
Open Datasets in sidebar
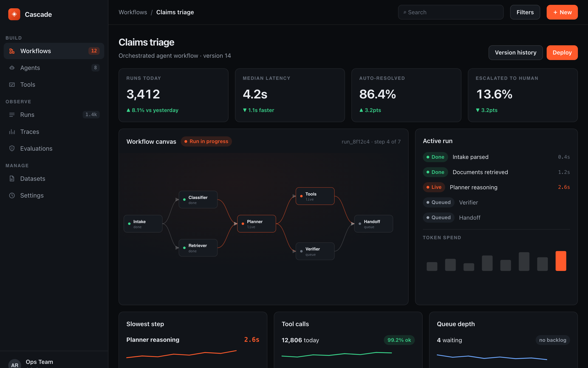(x=54, y=179)
